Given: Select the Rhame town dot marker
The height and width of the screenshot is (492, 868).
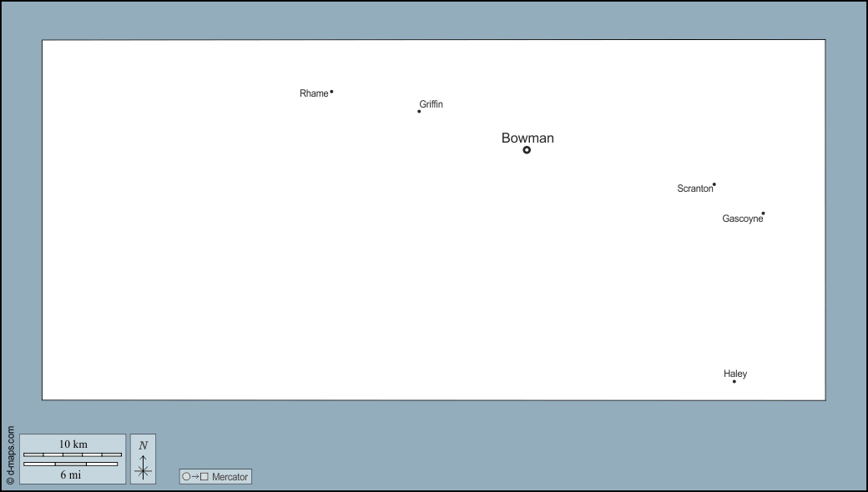Looking at the screenshot, I should 331,92.
